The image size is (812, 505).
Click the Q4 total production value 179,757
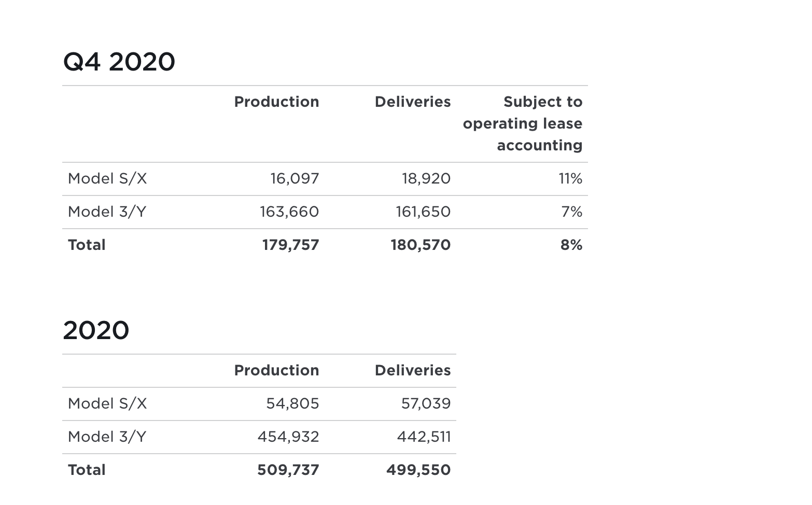click(x=290, y=245)
